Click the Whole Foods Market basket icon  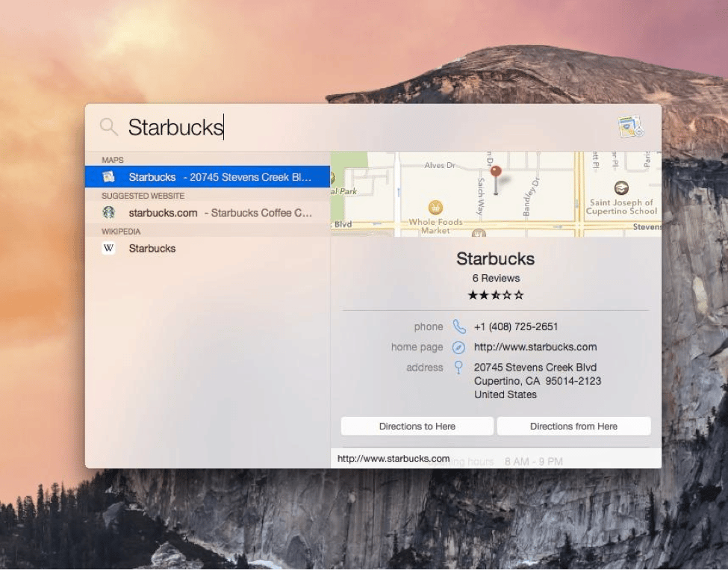(x=435, y=207)
